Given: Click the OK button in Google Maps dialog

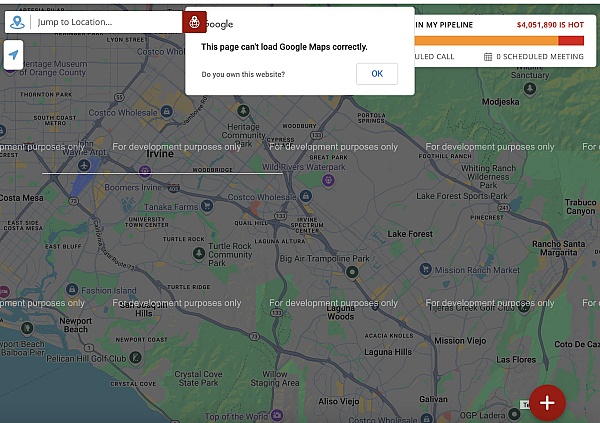Looking at the screenshot, I should click(x=377, y=74).
